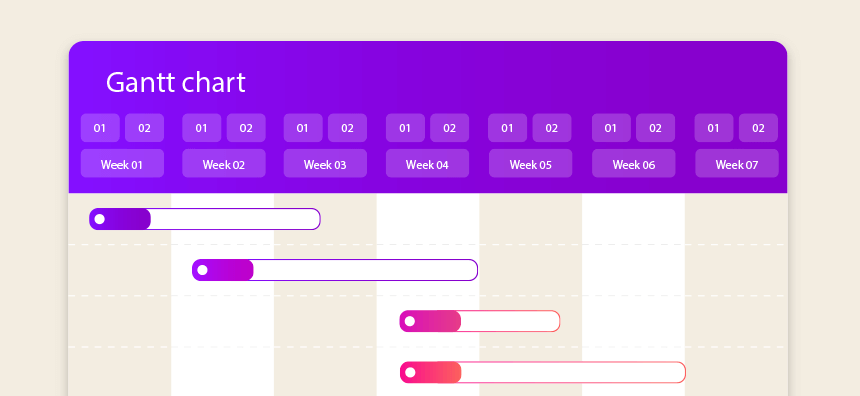Click the white knob on the pink third task bar
860x396 pixels.
pos(410,321)
